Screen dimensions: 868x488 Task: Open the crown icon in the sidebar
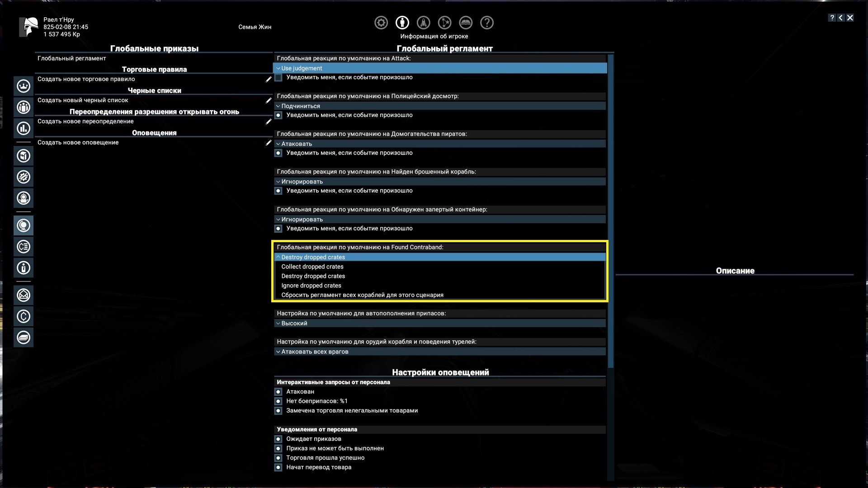(24, 86)
